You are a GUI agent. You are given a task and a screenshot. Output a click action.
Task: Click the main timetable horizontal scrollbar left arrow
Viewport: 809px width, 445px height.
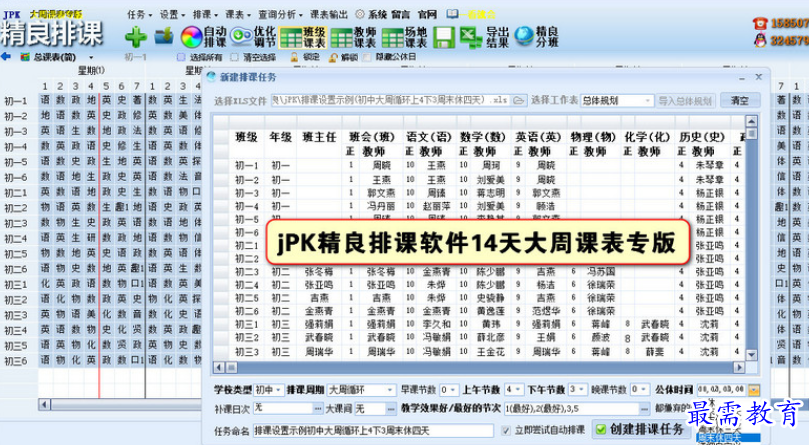coord(44,404)
